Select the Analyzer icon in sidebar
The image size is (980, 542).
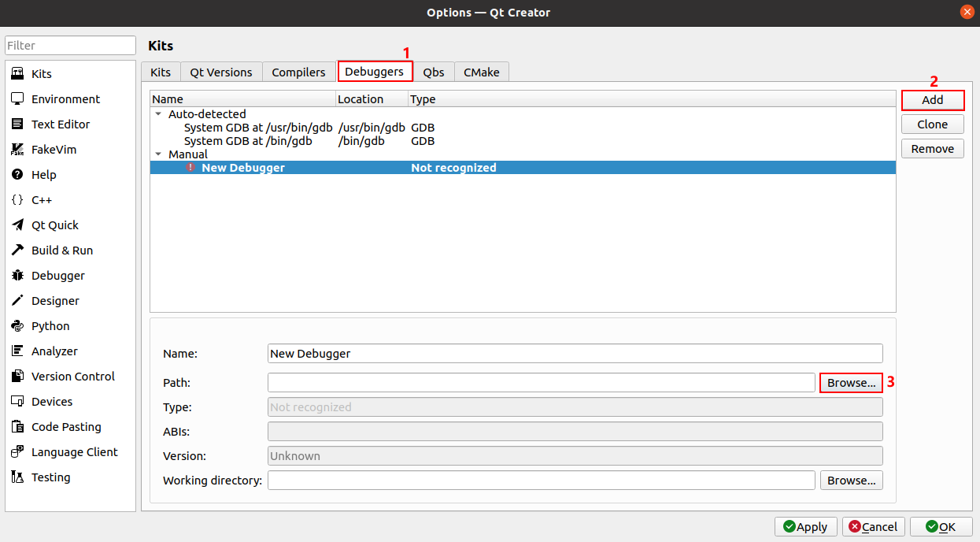pyautogui.click(x=17, y=351)
